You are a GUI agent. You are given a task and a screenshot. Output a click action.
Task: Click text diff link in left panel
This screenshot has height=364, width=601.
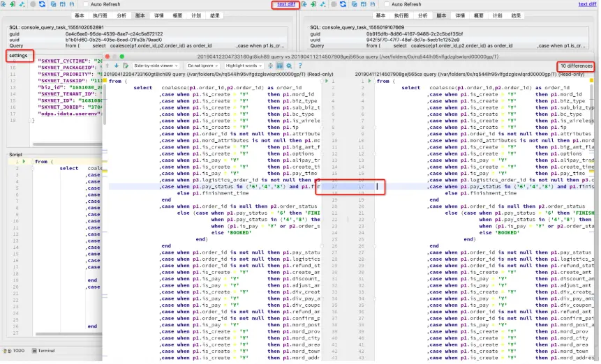tap(286, 4)
